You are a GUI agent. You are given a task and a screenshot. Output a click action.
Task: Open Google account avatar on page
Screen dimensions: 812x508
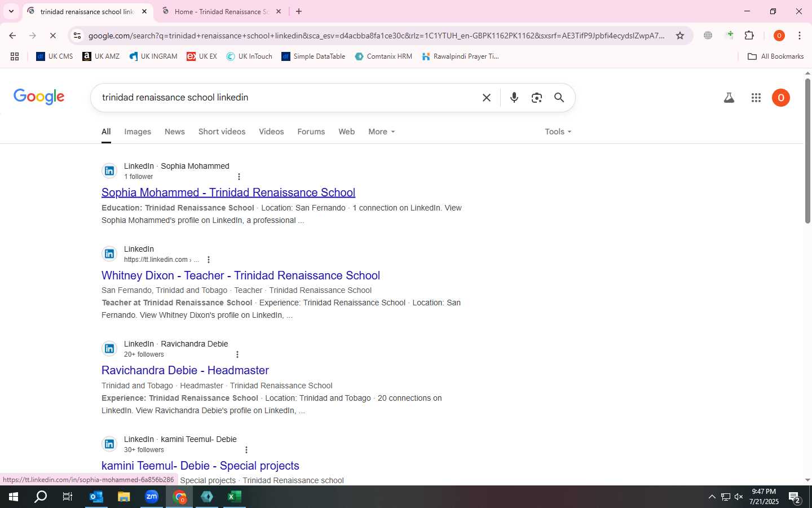tap(781, 98)
